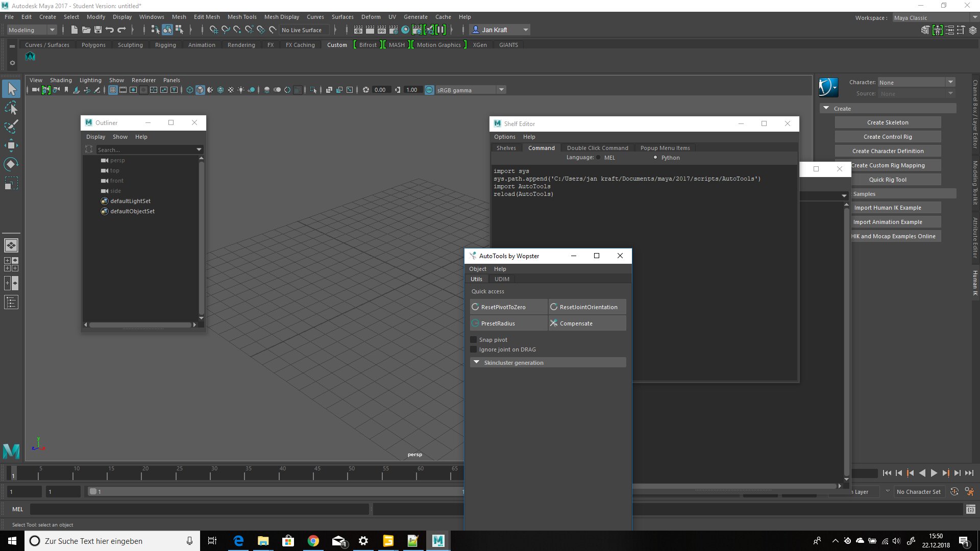Click the ResetPivotToZero button
The height and width of the screenshot is (551, 980).
click(x=508, y=307)
